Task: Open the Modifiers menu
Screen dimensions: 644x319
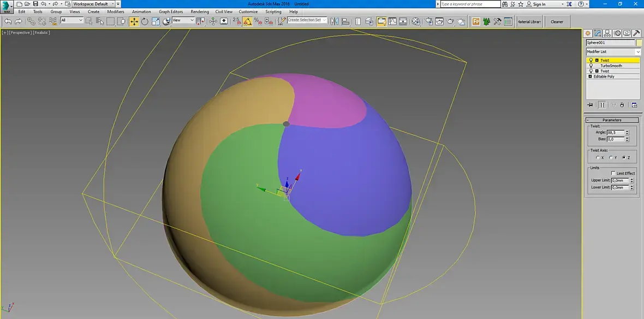Action: click(x=115, y=11)
